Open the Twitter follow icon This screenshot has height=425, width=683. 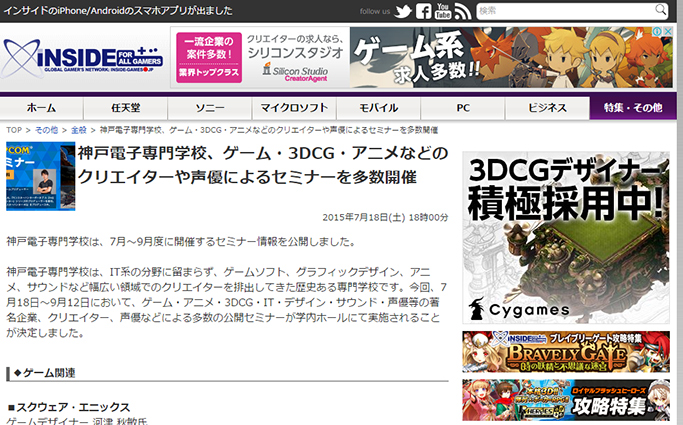pos(403,11)
